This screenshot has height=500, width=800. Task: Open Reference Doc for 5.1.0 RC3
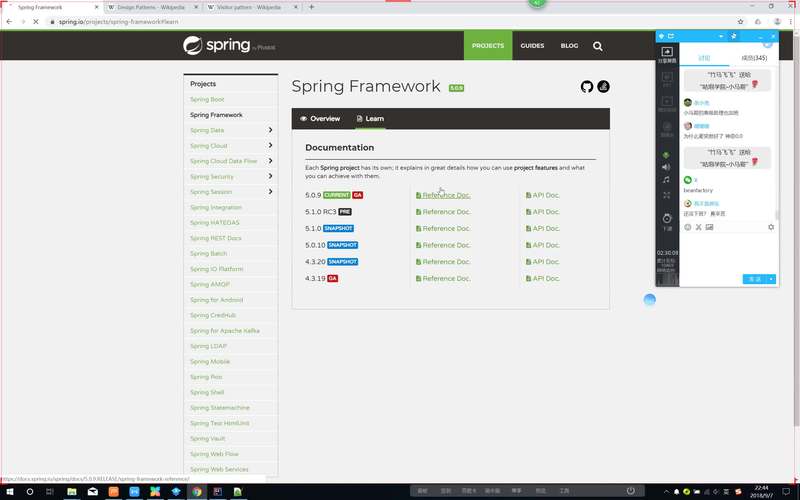coord(443,212)
